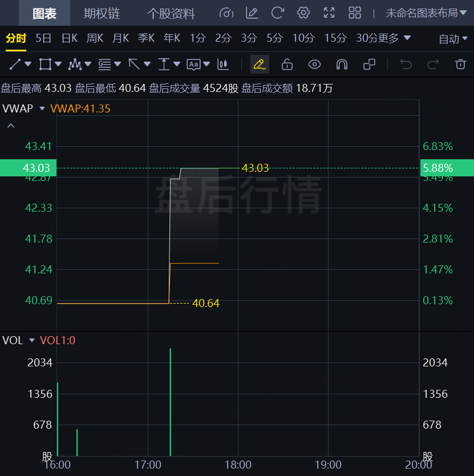Toggle the magnet snap mode icon
Screen dimensions: 474x476
[342, 64]
